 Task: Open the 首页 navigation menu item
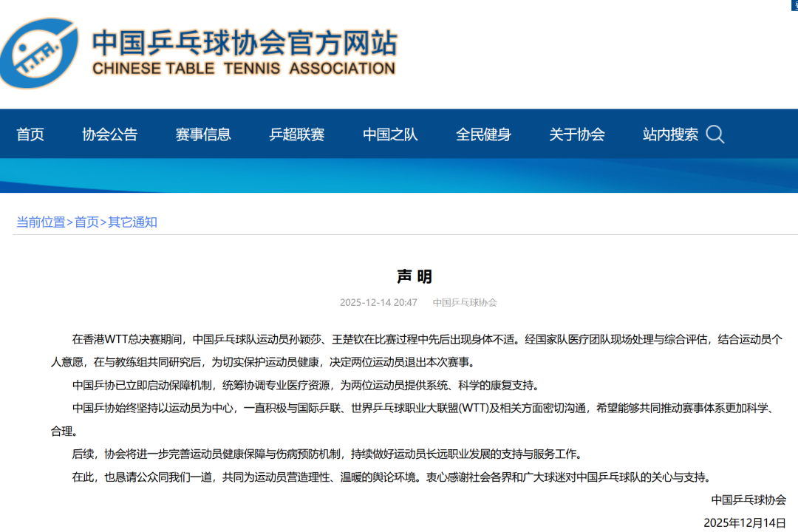(30, 134)
